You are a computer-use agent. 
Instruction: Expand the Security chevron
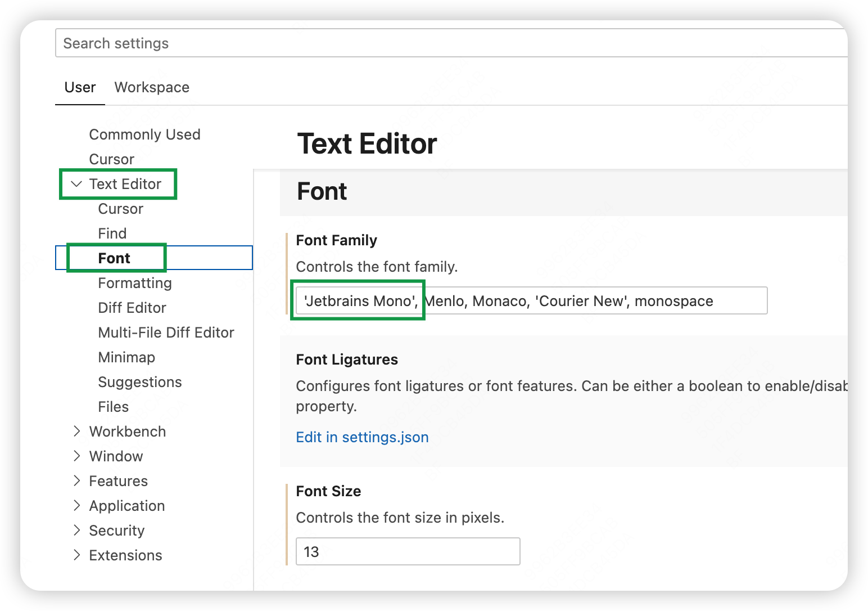point(76,531)
